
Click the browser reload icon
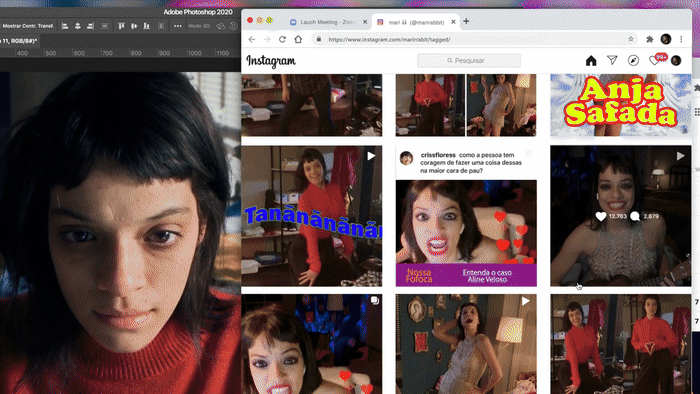(x=282, y=39)
